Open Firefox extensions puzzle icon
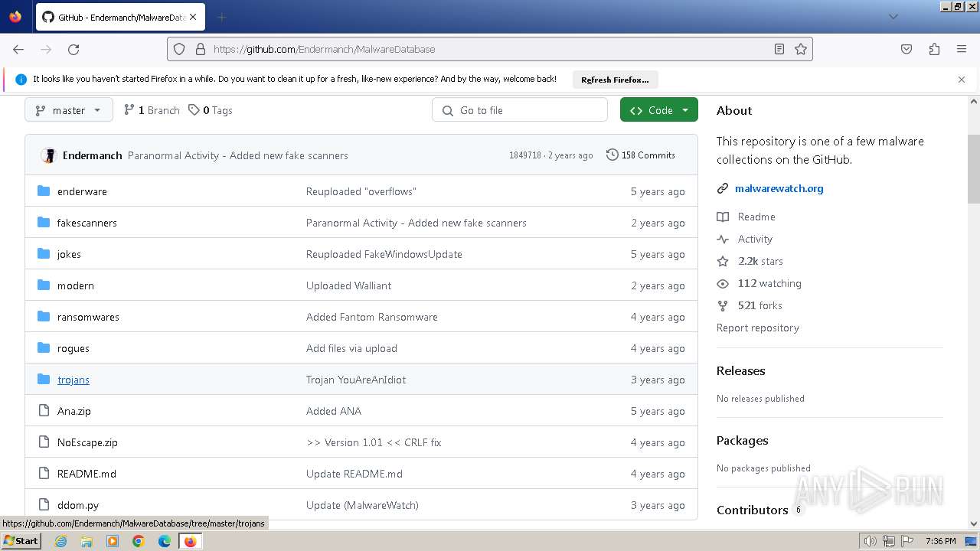The image size is (980, 551). [934, 49]
